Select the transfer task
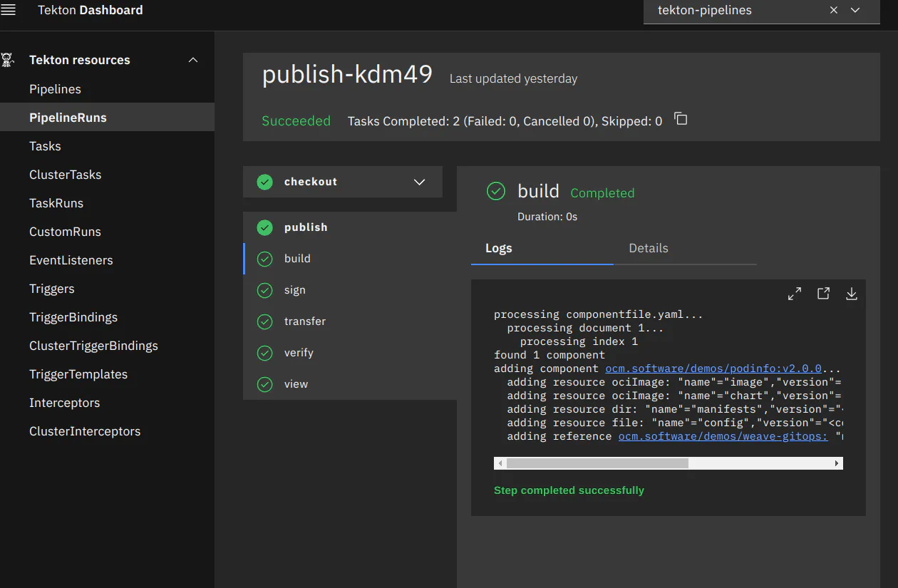Screen dimensions: 898x588 coord(305,321)
